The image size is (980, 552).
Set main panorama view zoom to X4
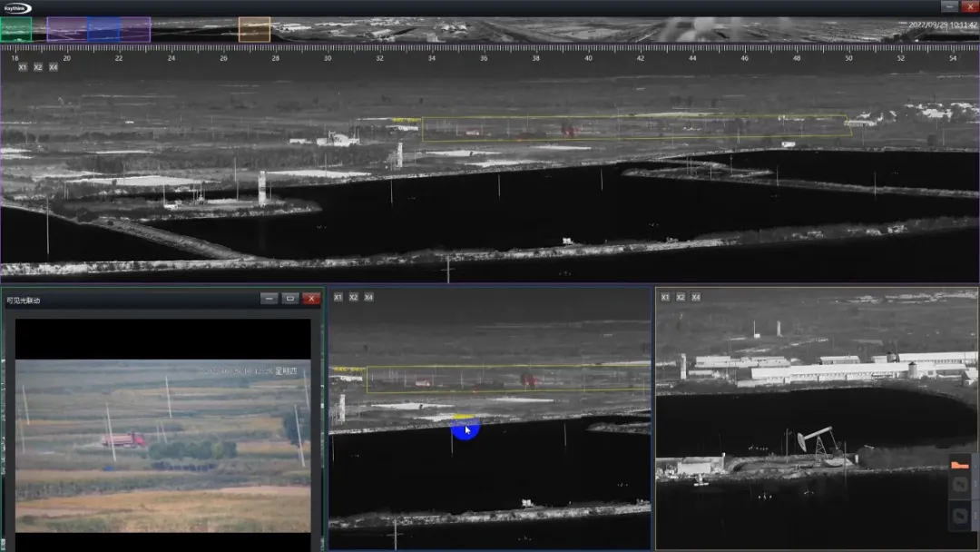(x=54, y=67)
